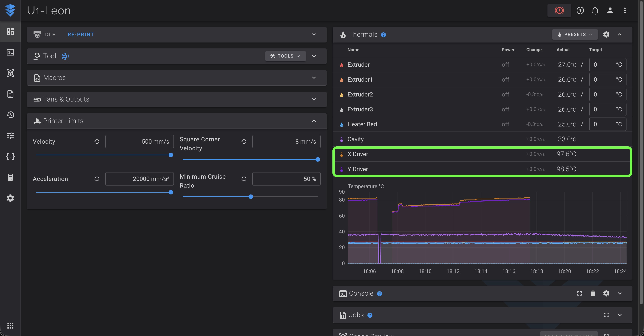
Task: Open the notifications bell
Action: click(x=595, y=10)
